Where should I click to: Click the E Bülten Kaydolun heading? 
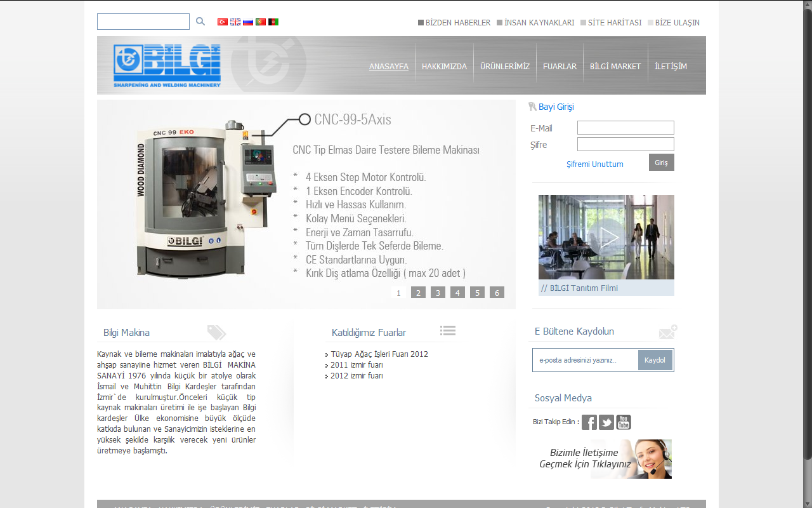574,331
